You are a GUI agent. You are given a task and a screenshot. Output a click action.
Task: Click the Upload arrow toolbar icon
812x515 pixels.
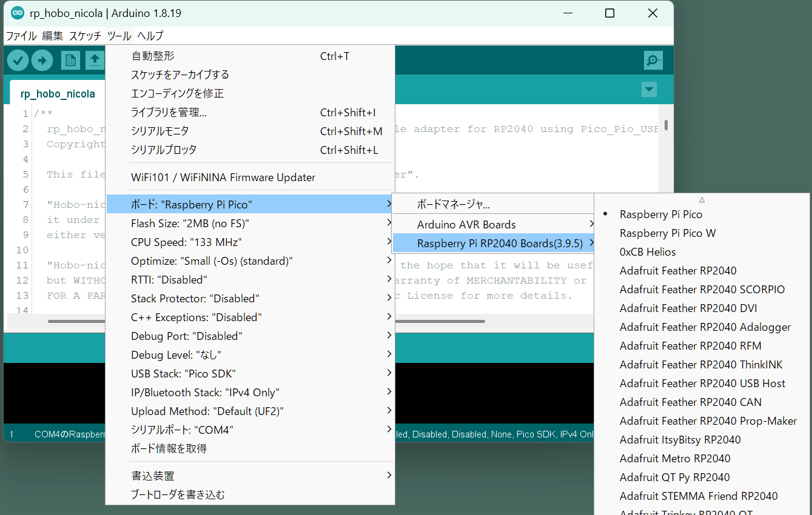click(42, 60)
